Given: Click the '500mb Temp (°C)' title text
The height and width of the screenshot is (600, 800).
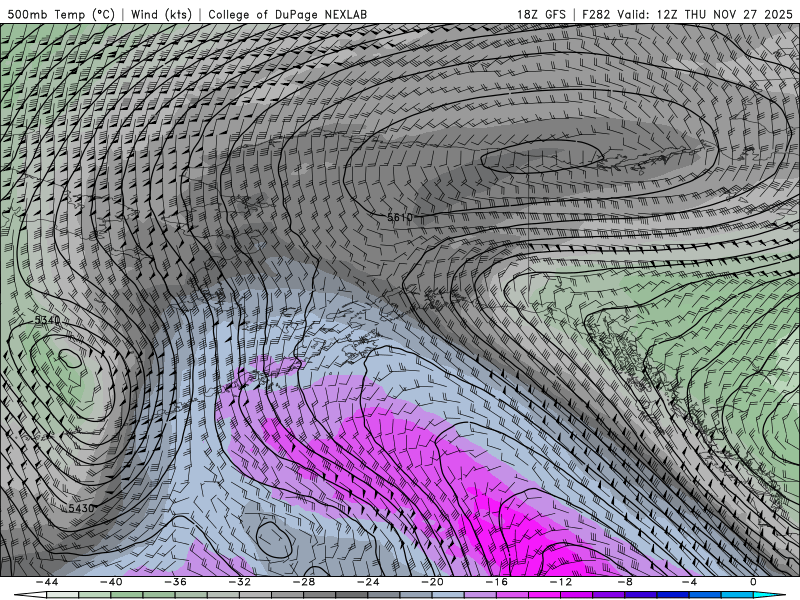Looking at the screenshot, I should point(61,14).
